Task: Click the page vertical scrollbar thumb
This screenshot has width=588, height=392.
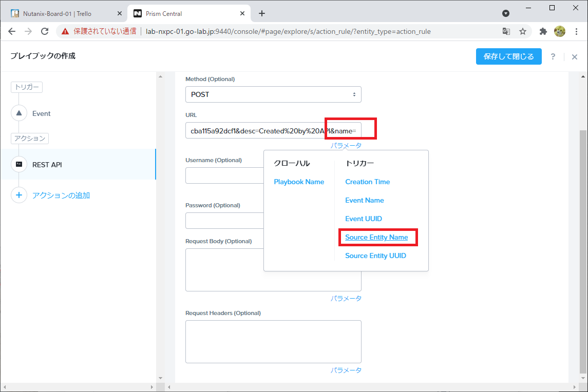Action: click(x=583, y=251)
